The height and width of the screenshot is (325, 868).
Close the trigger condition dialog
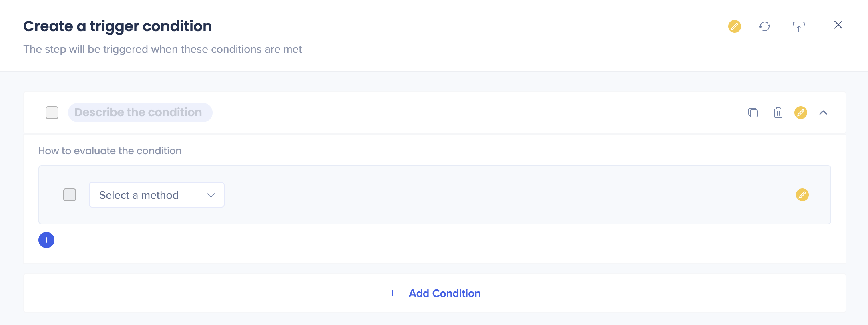pos(838,25)
